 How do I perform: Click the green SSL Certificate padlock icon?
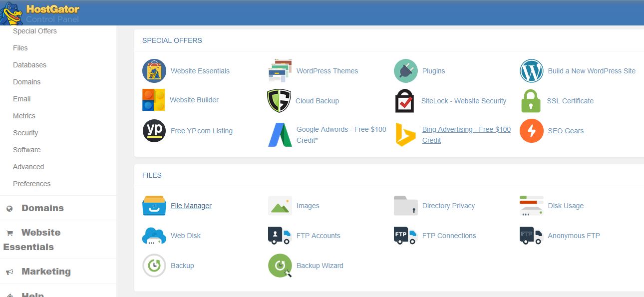point(531,101)
